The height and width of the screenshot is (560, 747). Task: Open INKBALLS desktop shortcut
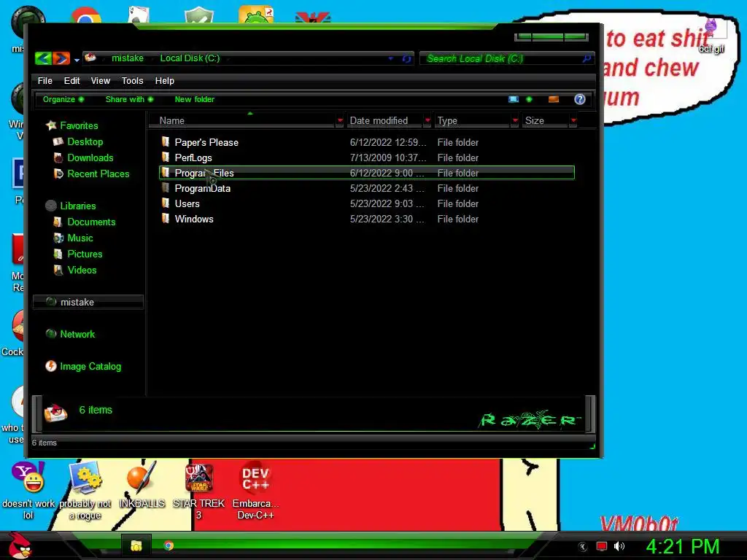(x=142, y=485)
